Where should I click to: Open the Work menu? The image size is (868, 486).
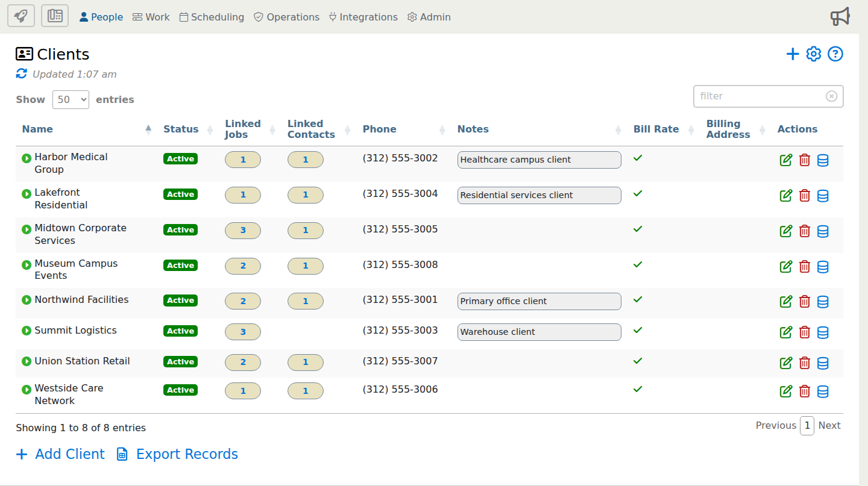(x=151, y=17)
